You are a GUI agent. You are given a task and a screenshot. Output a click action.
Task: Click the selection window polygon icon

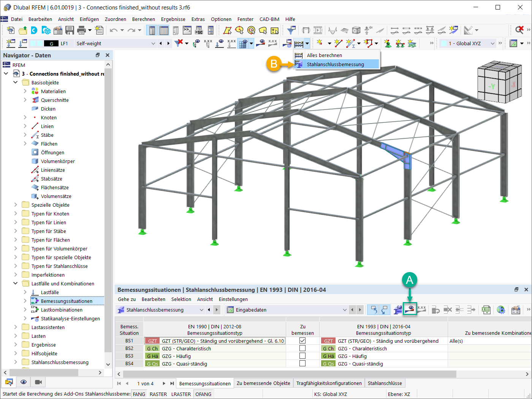pos(227,30)
